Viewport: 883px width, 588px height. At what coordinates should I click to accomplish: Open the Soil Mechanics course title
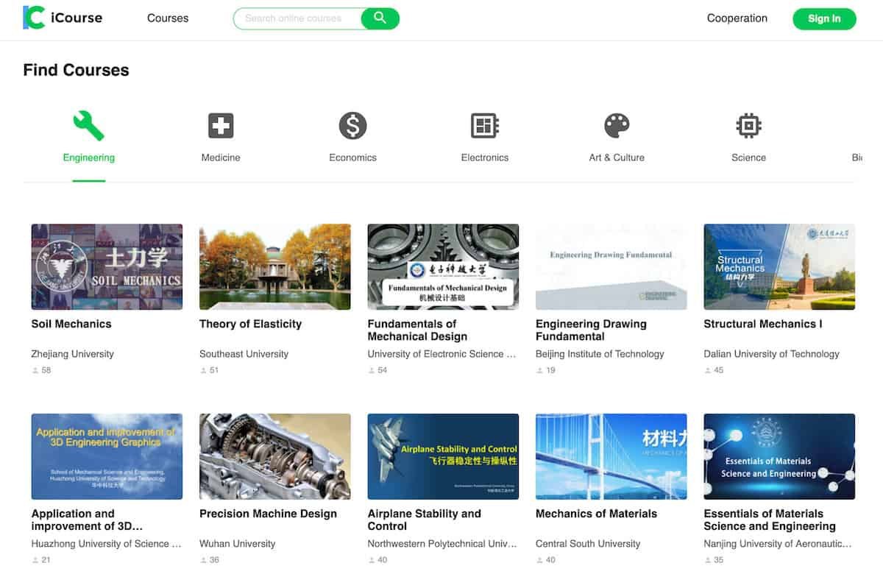71,324
